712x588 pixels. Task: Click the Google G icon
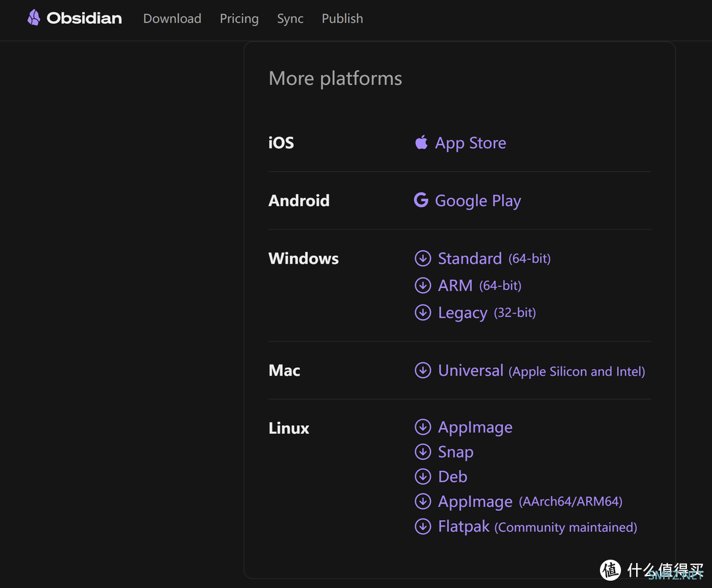point(421,200)
